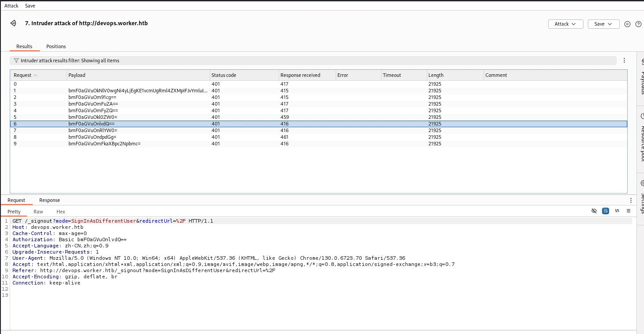Image resolution: width=644 pixels, height=334 pixels.
Task: Open the Request/Response panel kebab menu
Action: (631, 201)
